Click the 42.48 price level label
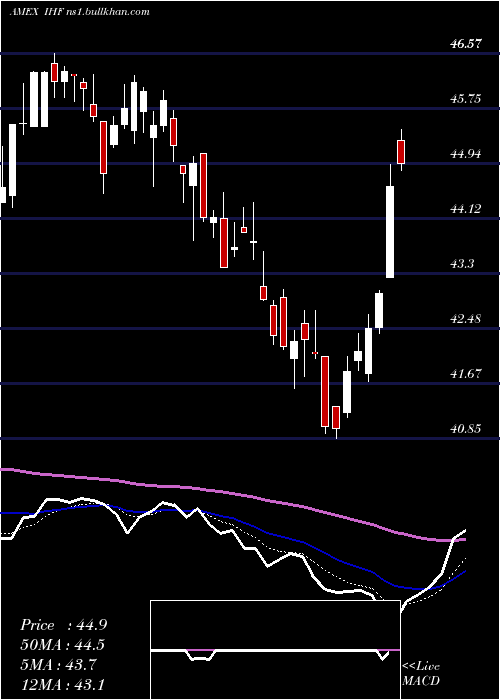This screenshot has width=500, height=700. coord(466,319)
